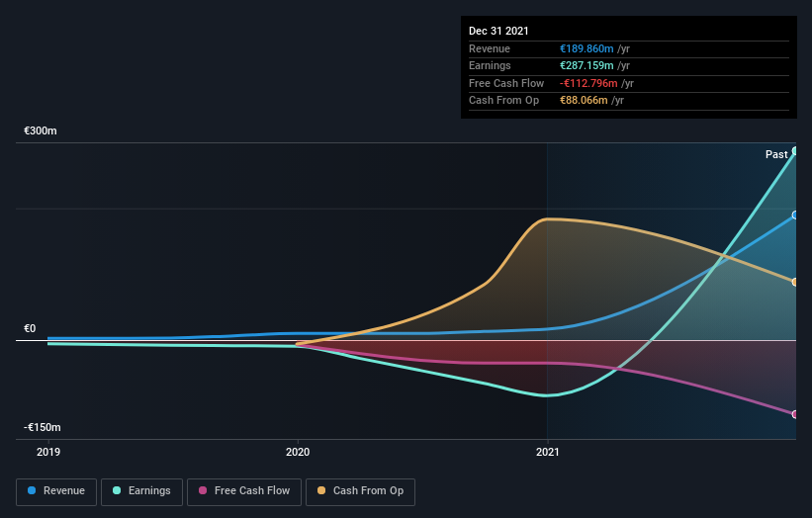
Task: Click the 2021 x-axis label
Action: click(547, 452)
